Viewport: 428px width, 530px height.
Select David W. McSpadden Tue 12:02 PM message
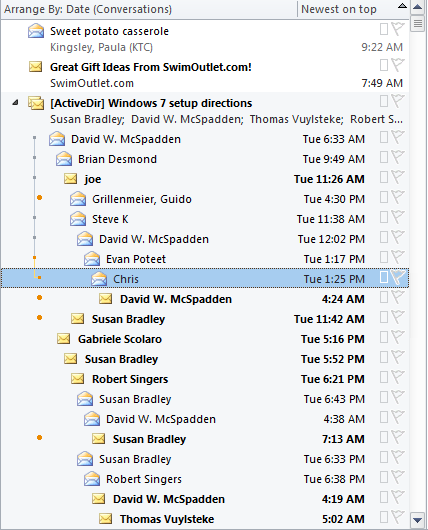(x=205, y=239)
